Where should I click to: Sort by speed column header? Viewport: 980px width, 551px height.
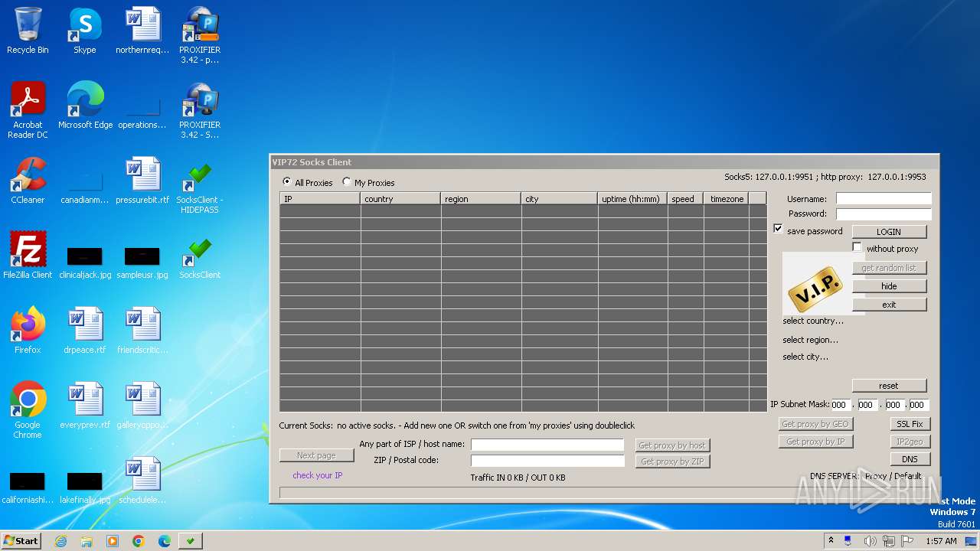(x=685, y=198)
